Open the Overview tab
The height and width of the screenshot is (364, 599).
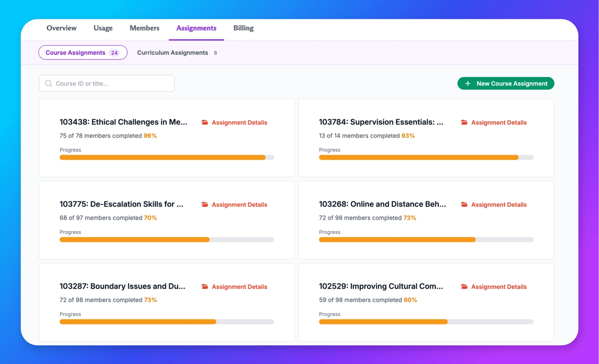coord(61,28)
